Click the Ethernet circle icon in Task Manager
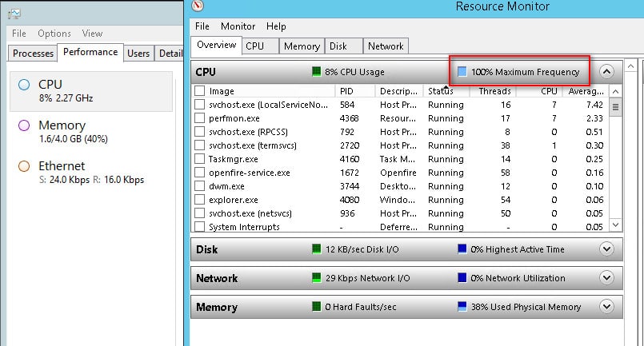 pyautogui.click(x=24, y=166)
